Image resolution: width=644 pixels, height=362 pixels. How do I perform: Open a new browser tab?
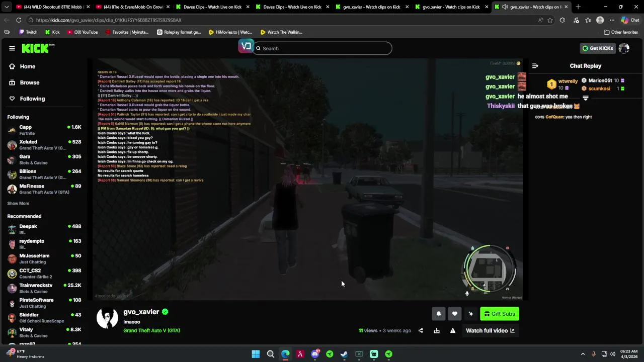coord(578,7)
